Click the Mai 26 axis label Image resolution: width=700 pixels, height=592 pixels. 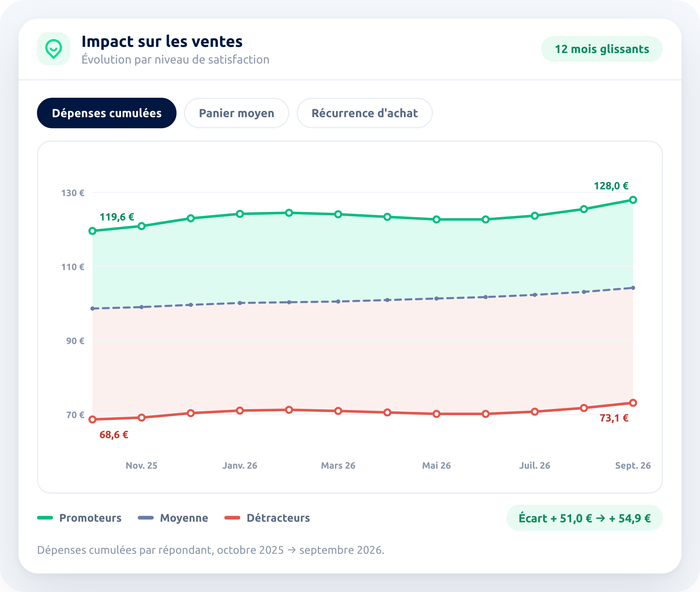click(x=436, y=466)
